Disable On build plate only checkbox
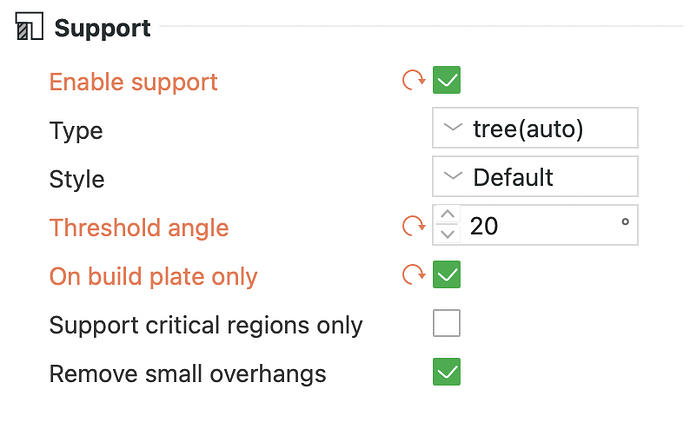The image size is (690, 429). pyautogui.click(x=447, y=275)
